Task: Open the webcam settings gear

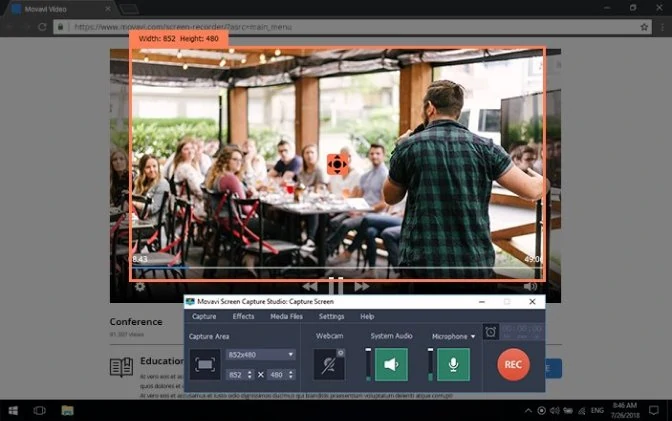Action: (341, 353)
